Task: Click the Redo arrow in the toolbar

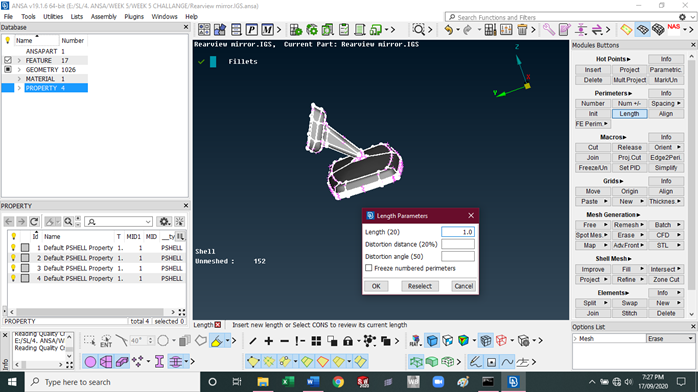Action: pyautogui.click(x=467, y=30)
